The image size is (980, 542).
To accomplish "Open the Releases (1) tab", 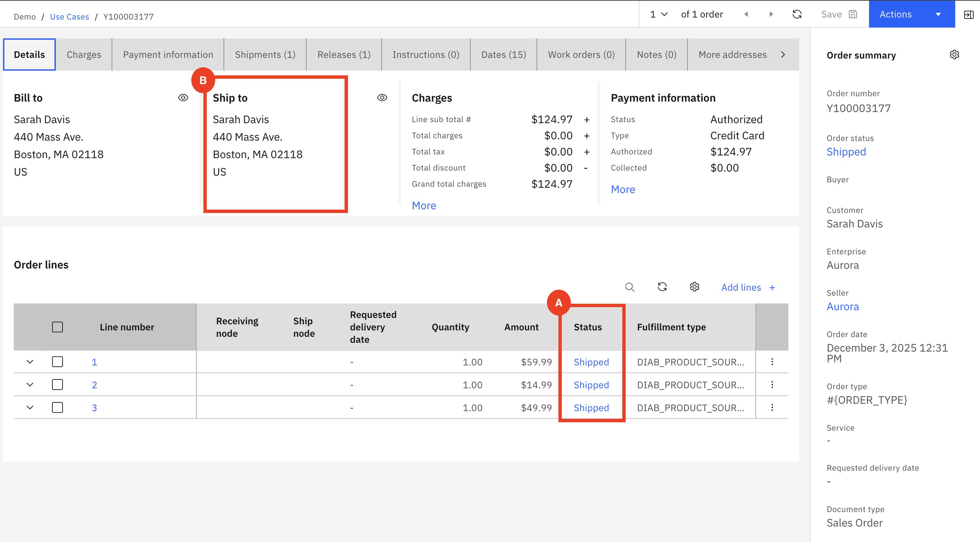I will pos(344,54).
